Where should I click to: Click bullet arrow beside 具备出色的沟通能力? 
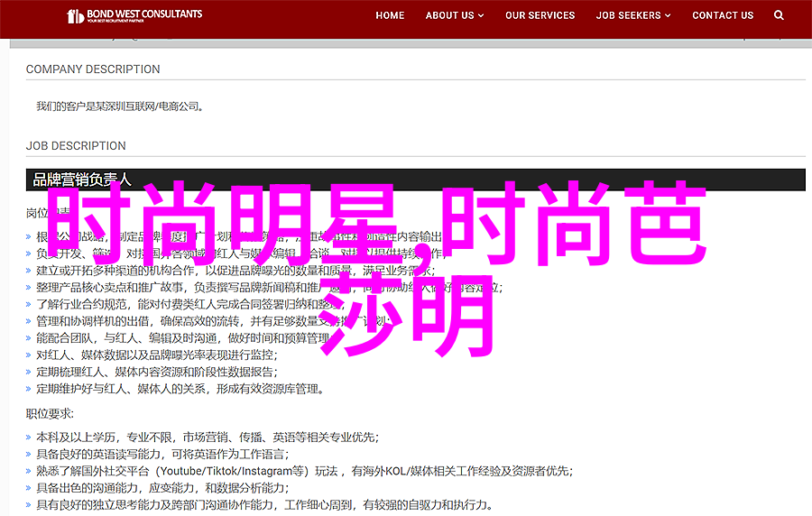pyautogui.click(x=31, y=489)
